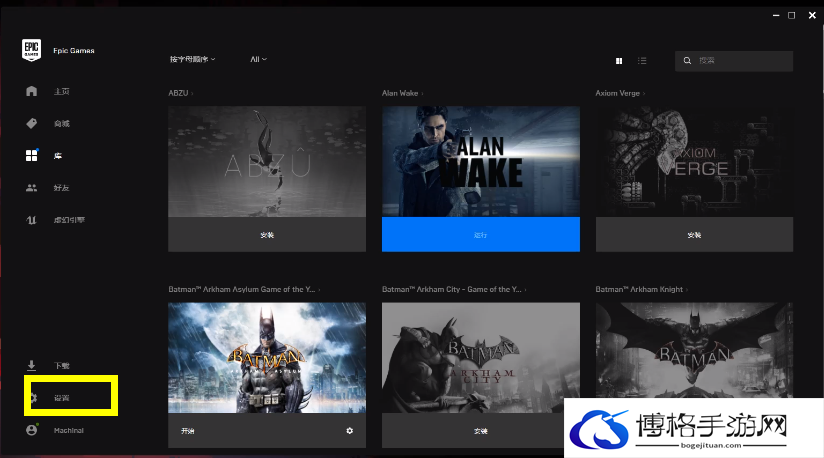Image resolution: width=824 pixels, height=458 pixels.
Task: Open the sort order dropdown
Action: 192,59
